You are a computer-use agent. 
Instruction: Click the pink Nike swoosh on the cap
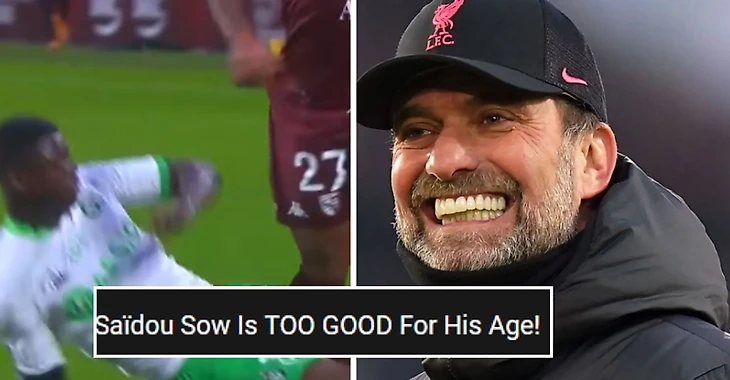(574, 77)
